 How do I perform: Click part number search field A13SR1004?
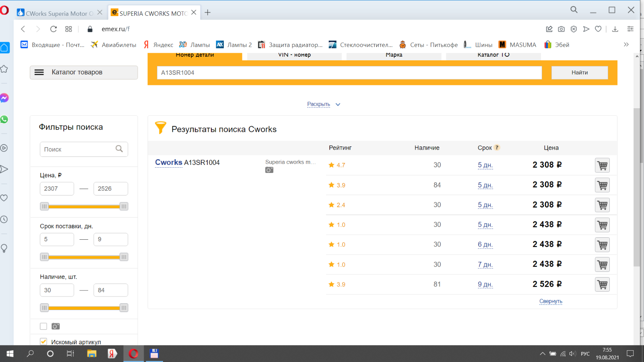click(349, 72)
